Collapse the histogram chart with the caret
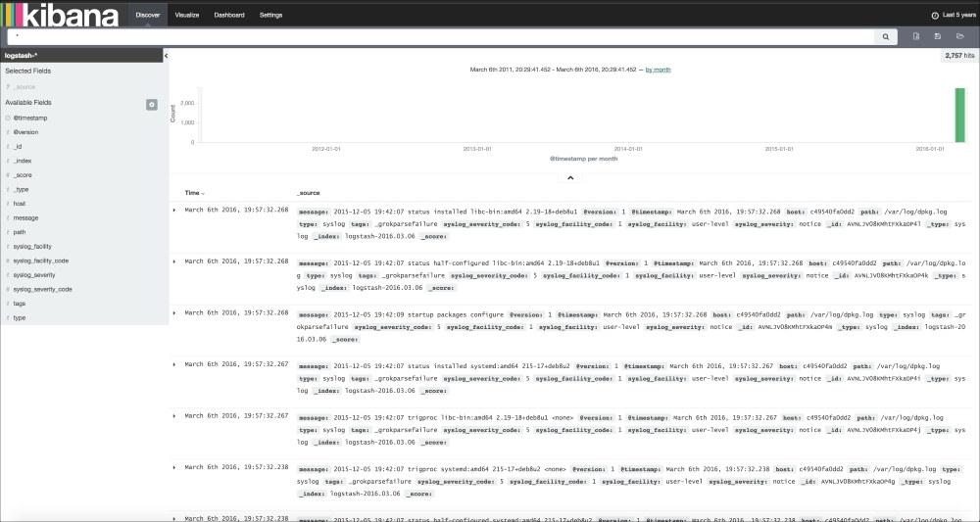980x522 pixels. pyautogui.click(x=570, y=177)
